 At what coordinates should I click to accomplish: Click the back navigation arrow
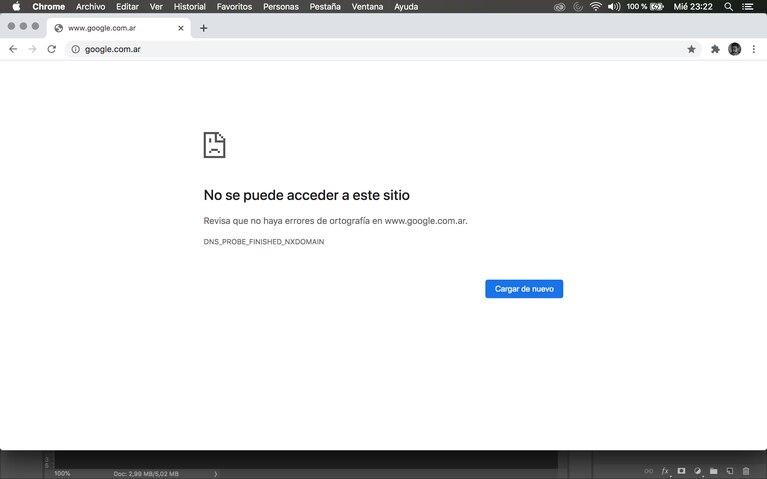pyautogui.click(x=13, y=49)
